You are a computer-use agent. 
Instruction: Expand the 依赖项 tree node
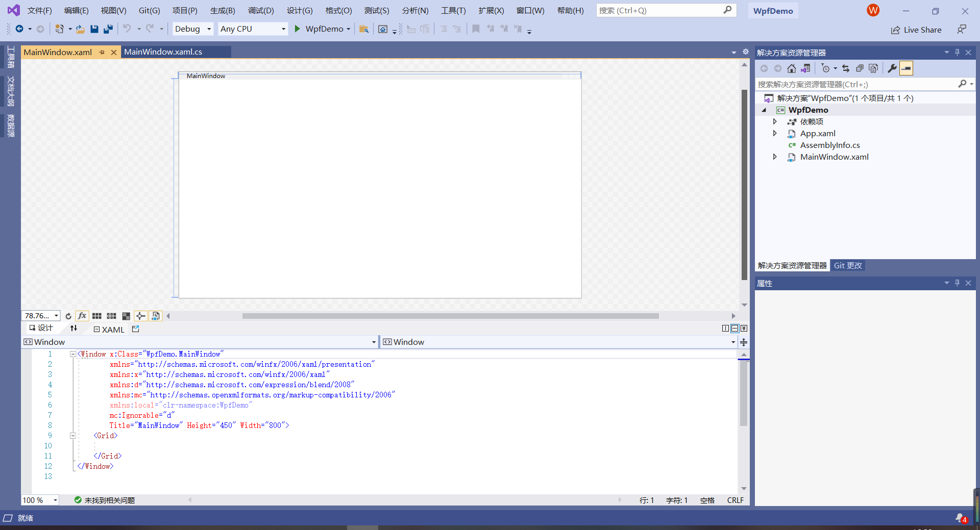click(x=775, y=121)
